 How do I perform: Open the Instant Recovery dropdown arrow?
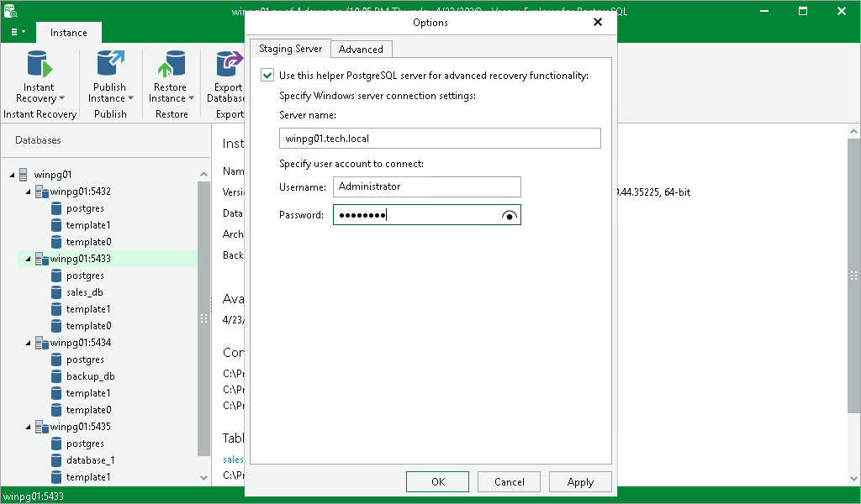pyautogui.click(x=61, y=99)
